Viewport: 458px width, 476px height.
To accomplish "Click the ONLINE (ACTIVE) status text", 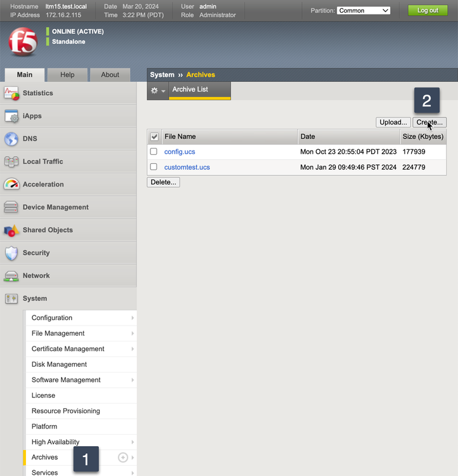I will pyautogui.click(x=77, y=32).
